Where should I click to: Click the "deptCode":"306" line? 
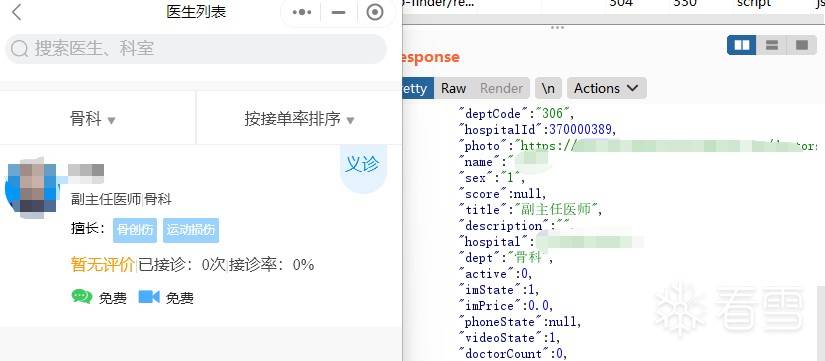(x=517, y=114)
